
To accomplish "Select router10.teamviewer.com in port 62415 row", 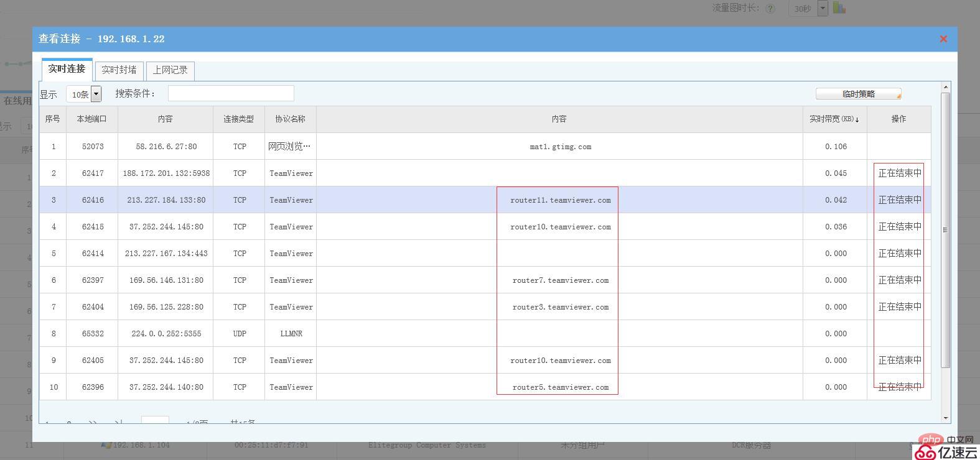I will [561, 227].
